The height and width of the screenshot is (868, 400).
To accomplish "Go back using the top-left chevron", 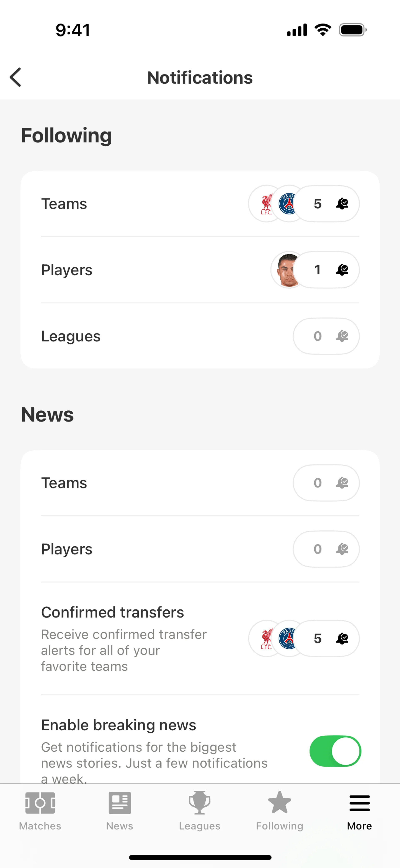I will pyautogui.click(x=16, y=77).
